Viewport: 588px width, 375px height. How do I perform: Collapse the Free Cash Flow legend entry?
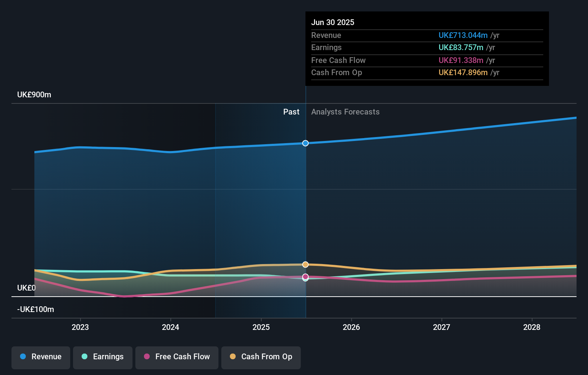pyautogui.click(x=177, y=357)
